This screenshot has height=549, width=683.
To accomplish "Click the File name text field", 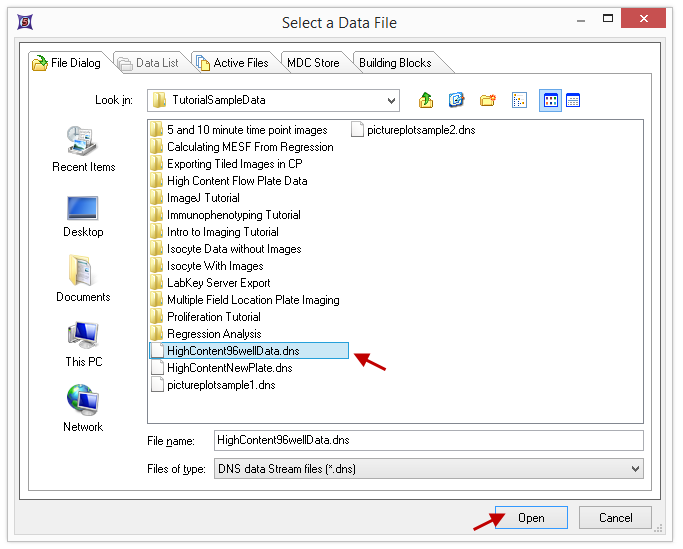I will pos(427,440).
